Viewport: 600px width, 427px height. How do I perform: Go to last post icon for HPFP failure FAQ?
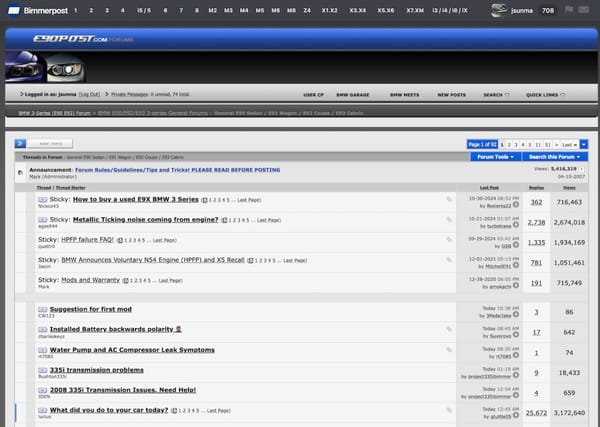coord(516,245)
